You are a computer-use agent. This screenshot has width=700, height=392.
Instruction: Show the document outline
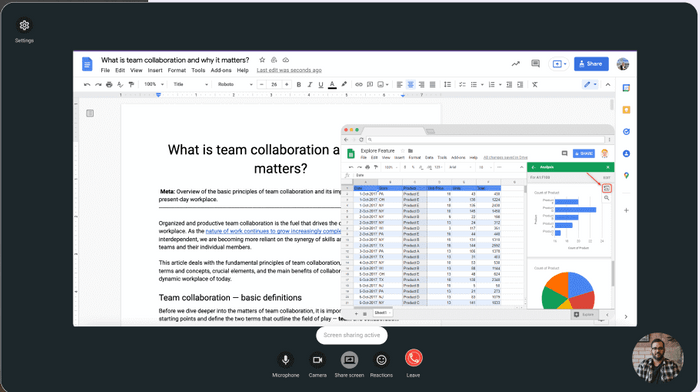[x=90, y=113]
